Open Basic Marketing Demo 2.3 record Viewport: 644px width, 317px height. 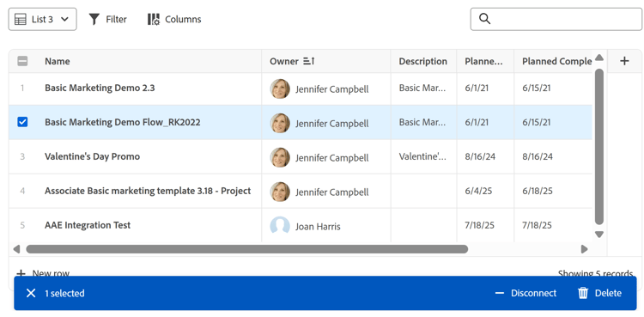click(x=100, y=88)
